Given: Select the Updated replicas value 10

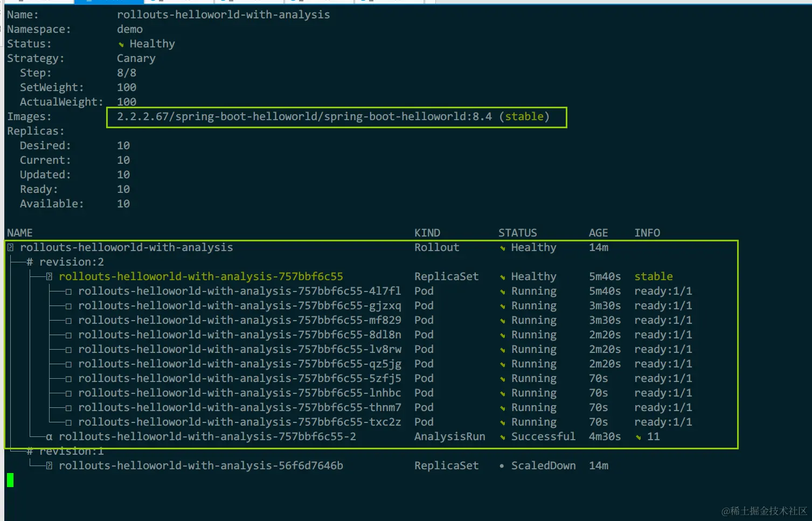Looking at the screenshot, I should click(x=123, y=175).
